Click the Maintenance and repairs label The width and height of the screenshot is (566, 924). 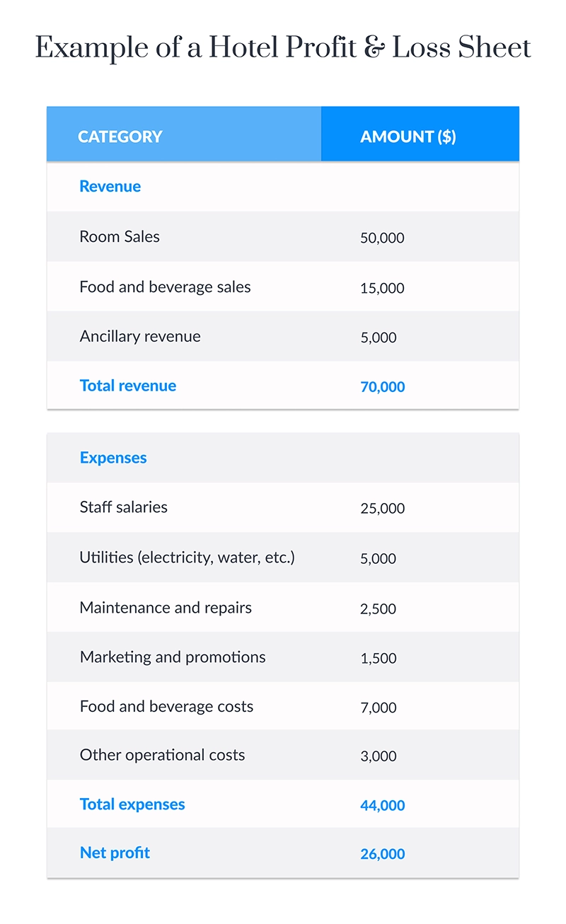(x=166, y=608)
